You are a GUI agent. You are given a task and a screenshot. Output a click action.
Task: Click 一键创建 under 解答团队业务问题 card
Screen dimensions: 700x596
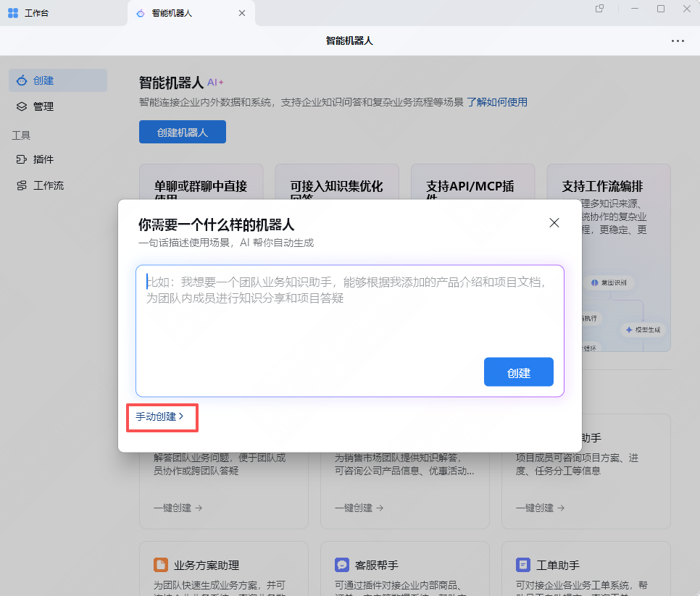click(178, 508)
